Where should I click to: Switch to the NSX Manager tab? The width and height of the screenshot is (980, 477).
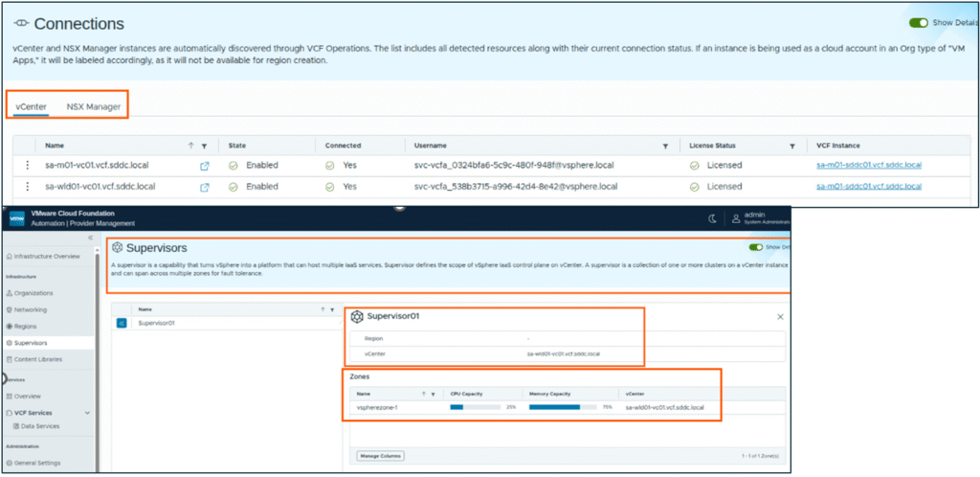point(93,106)
